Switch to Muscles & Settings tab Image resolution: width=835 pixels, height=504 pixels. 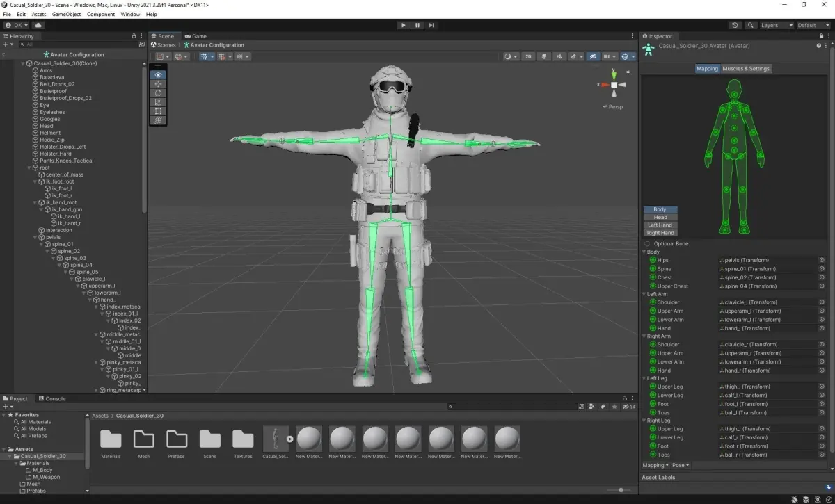pyautogui.click(x=746, y=69)
